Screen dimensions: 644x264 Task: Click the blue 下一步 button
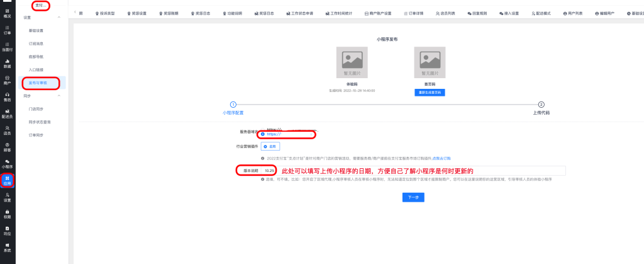(x=413, y=197)
